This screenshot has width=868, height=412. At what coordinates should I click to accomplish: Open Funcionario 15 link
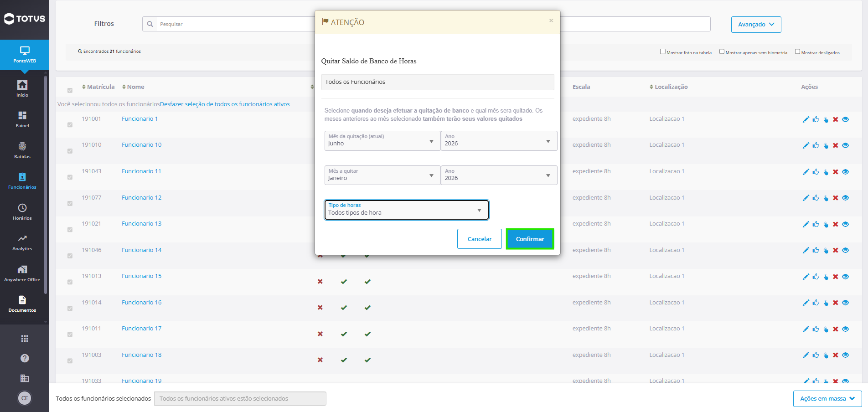(x=141, y=276)
